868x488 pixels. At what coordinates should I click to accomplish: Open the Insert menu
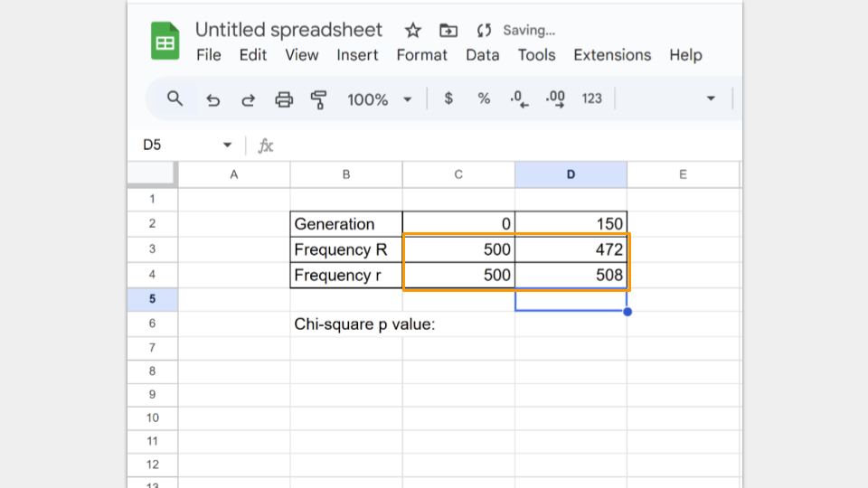pyautogui.click(x=357, y=55)
